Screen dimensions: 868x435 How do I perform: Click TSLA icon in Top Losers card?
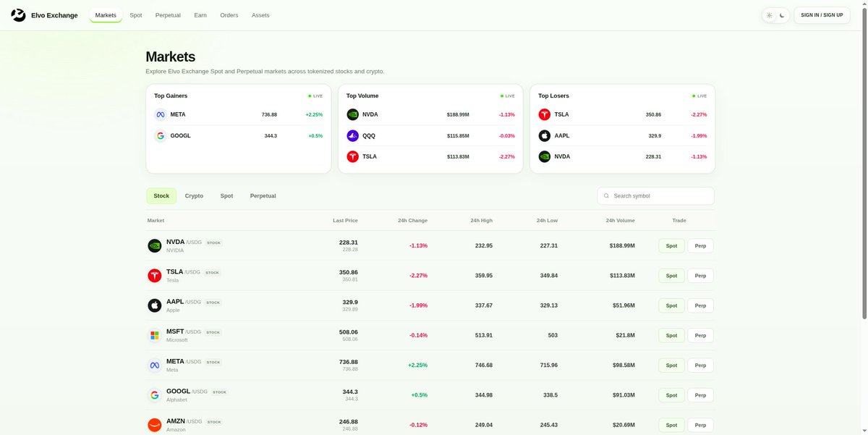point(545,114)
